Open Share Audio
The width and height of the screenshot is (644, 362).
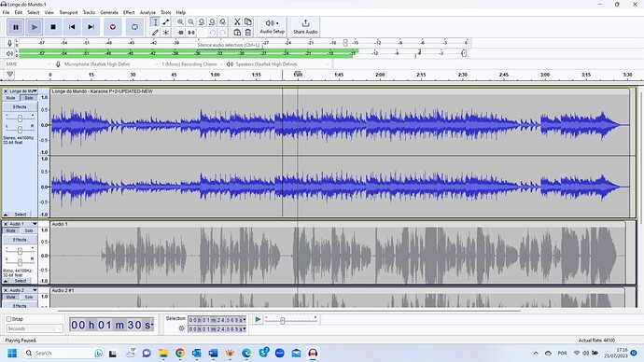tap(305, 27)
